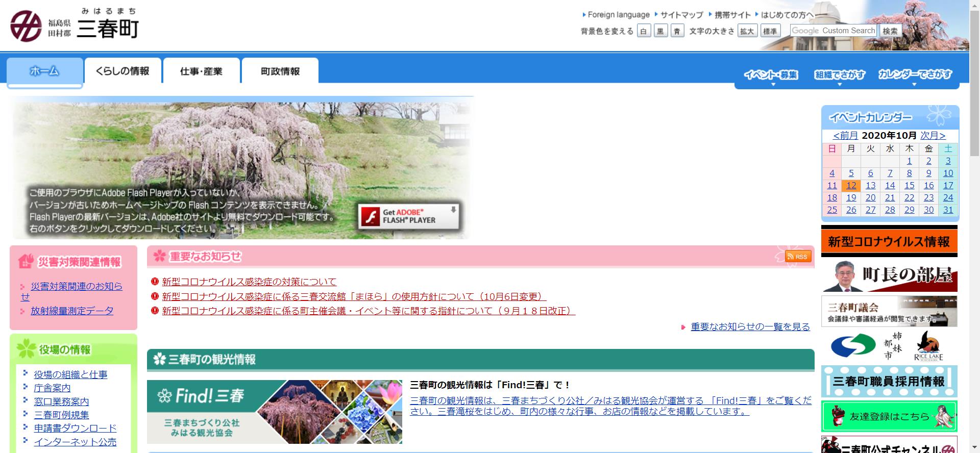Open the 三春町職員採用情報 banner
This screenshot has height=453, width=980.
pos(889,382)
